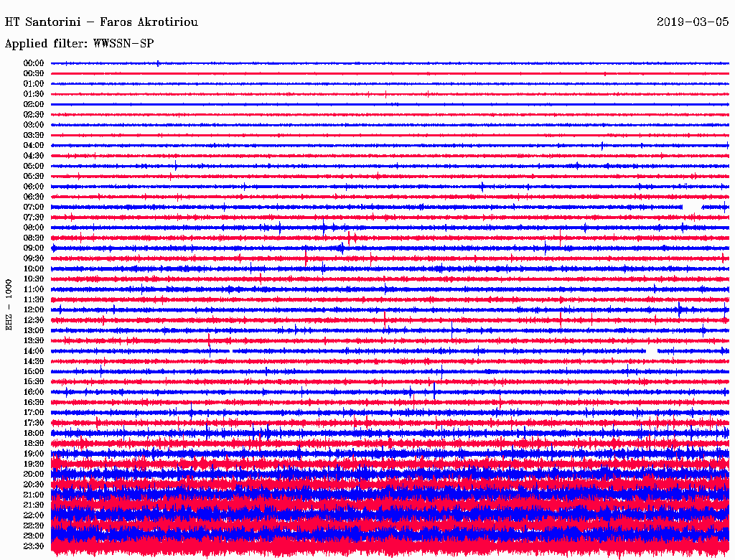Select the 21:00 time label

coord(34,495)
